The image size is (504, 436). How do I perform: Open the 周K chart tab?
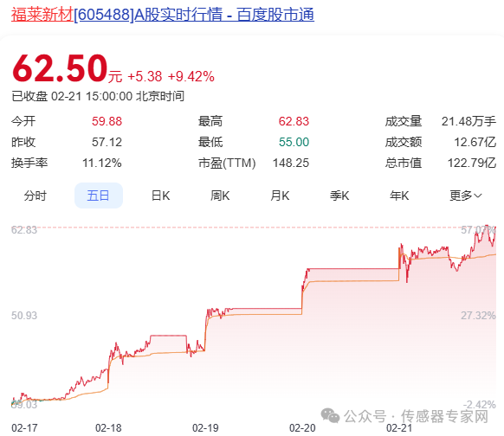click(x=220, y=196)
